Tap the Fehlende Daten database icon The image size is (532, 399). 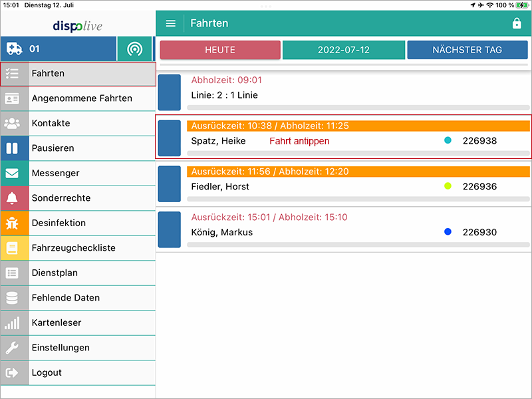click(12, 298)
